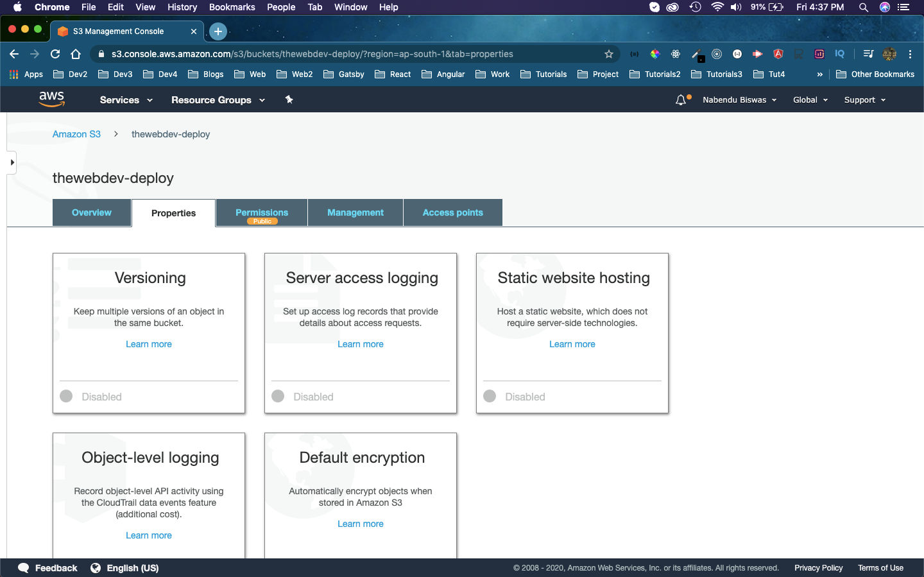
Task: Open the Bookmarks menu in menu bar
Action: click(x=232, y=7)
